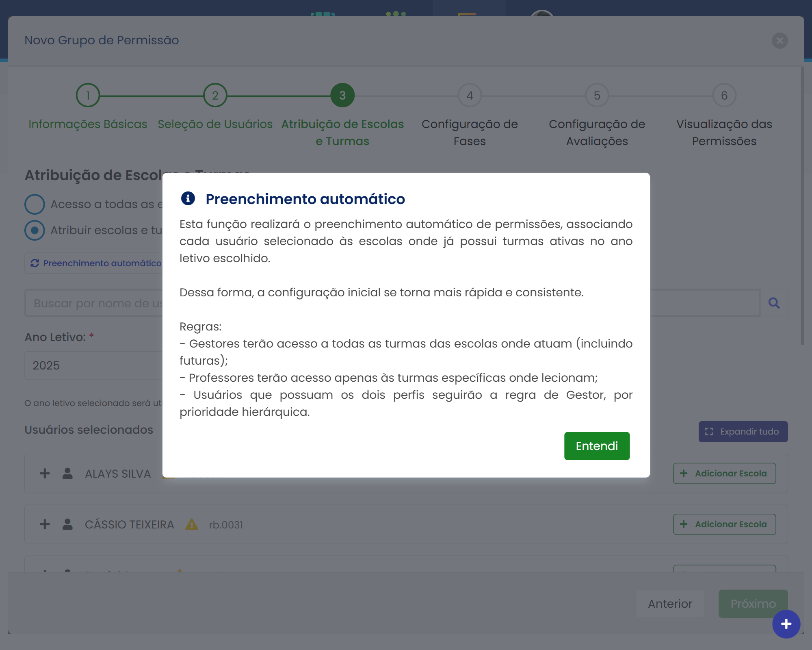Click the Expandir tudo button
Screen dimensions: 812x650
click(743, 432)
